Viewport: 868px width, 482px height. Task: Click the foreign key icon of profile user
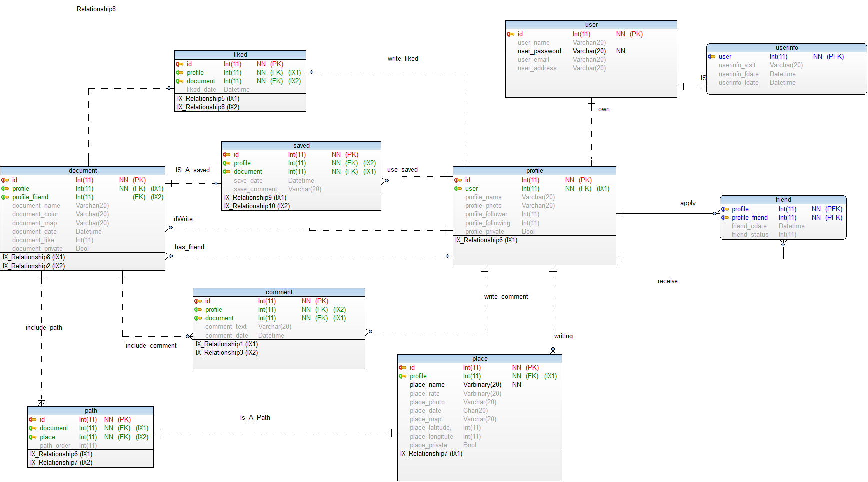tap(458, 189)
